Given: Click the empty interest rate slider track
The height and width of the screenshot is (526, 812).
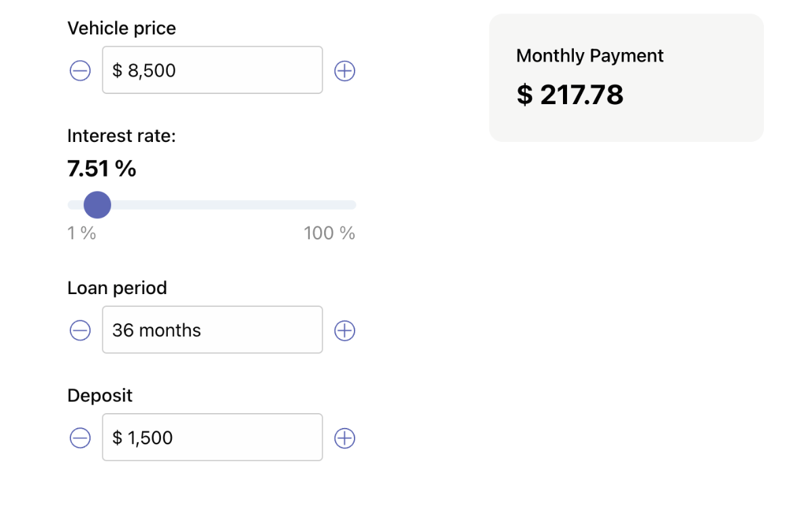Looking at the screenshot, I should [233, 205].
